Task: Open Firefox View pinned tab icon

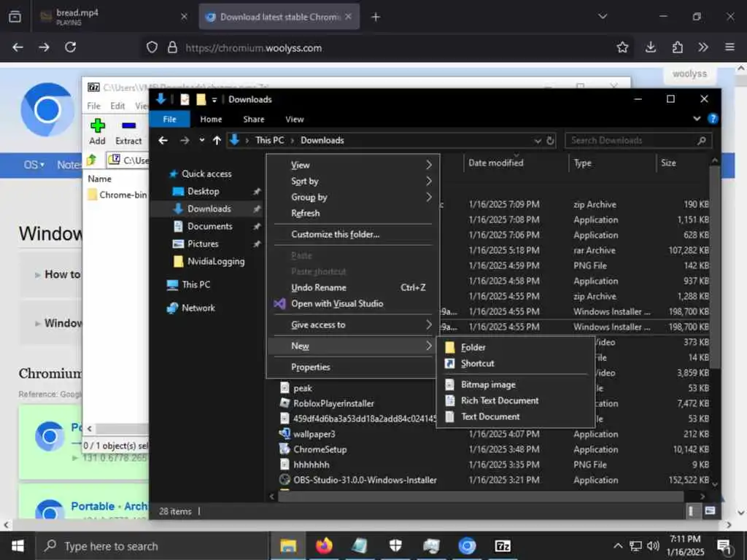Action: tap(15, 17)
